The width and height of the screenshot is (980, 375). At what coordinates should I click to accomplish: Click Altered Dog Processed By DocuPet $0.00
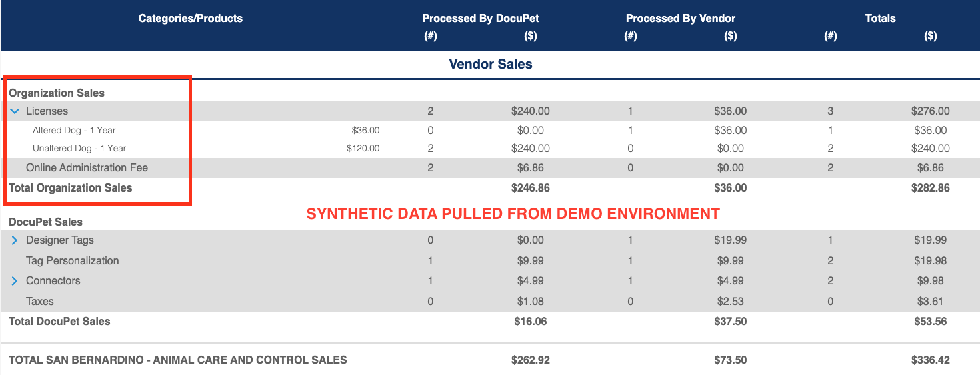tap(531, 131)
